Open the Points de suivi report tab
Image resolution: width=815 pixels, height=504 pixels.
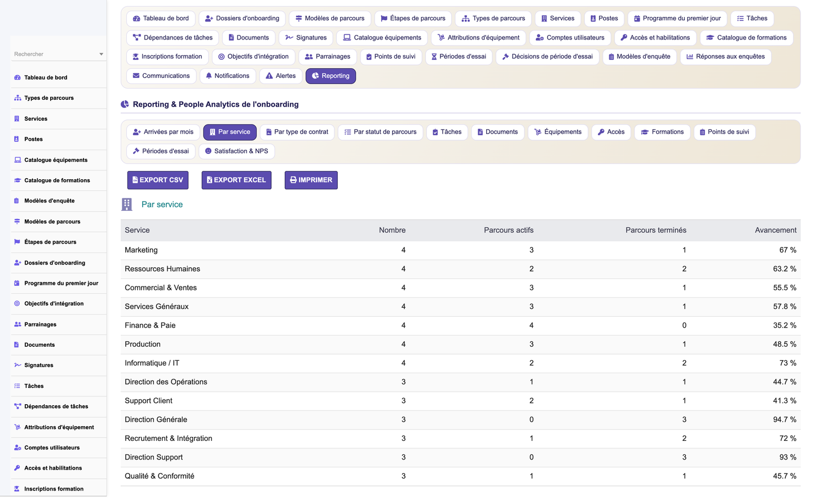[724, 132]
